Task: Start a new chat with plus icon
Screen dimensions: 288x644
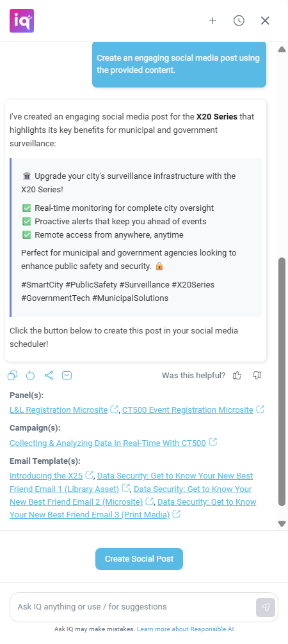Action: [x=212, y=20]
